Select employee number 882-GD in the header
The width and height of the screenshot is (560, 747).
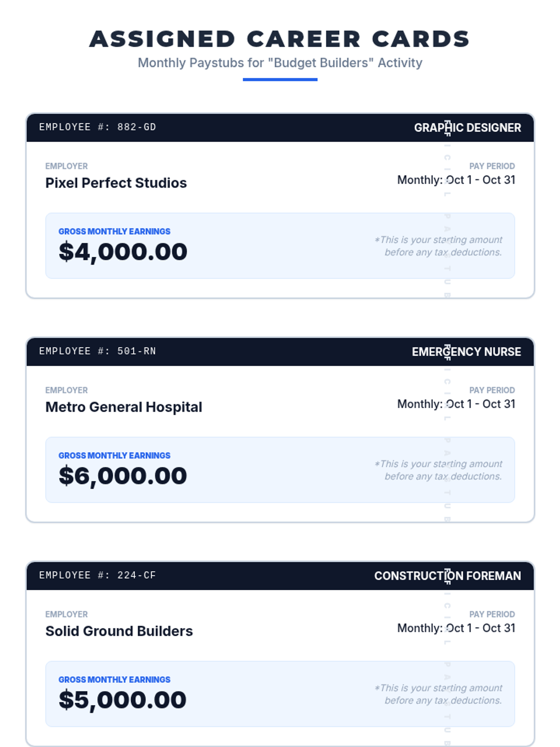click(98, 127)
